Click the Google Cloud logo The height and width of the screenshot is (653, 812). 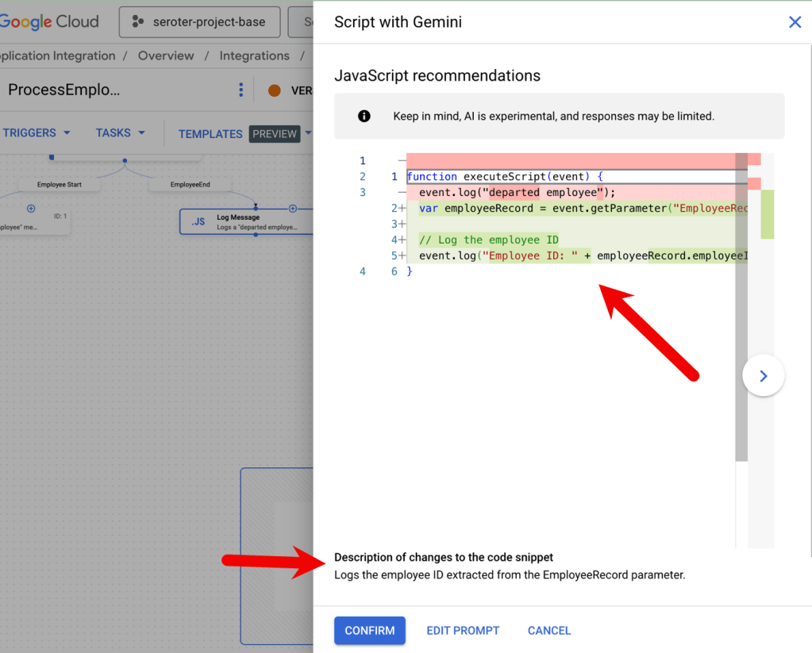(x=49, y=22)
